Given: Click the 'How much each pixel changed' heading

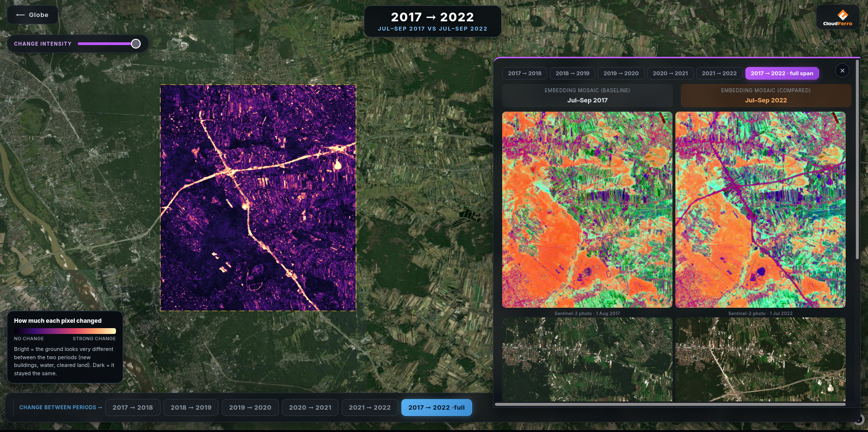Looking at the screenshot, I should tap(58, 321).
